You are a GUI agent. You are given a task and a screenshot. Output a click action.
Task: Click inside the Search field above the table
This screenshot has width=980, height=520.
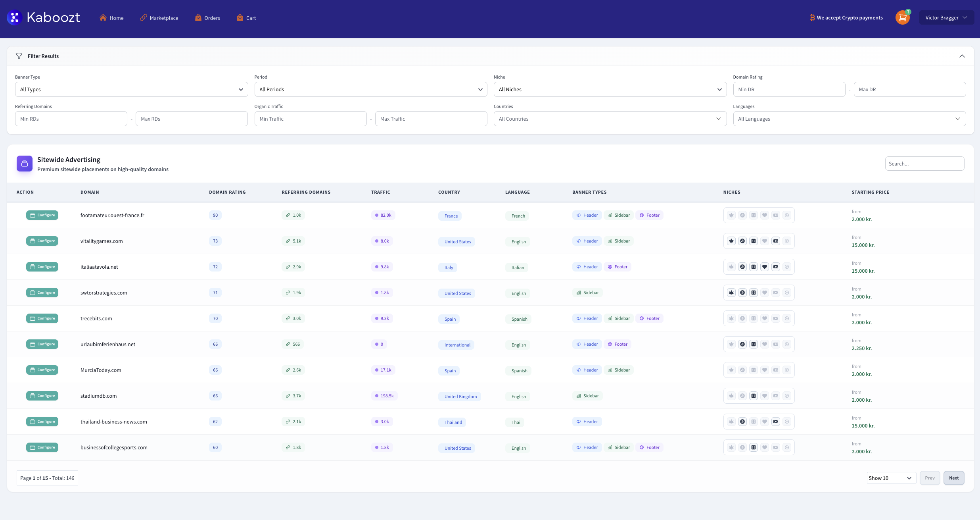click(x=924, y=163)
